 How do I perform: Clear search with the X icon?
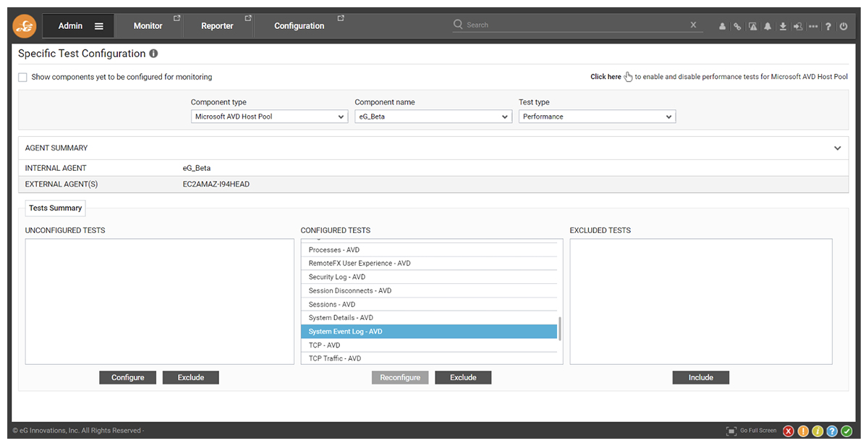tap(693, 25)
